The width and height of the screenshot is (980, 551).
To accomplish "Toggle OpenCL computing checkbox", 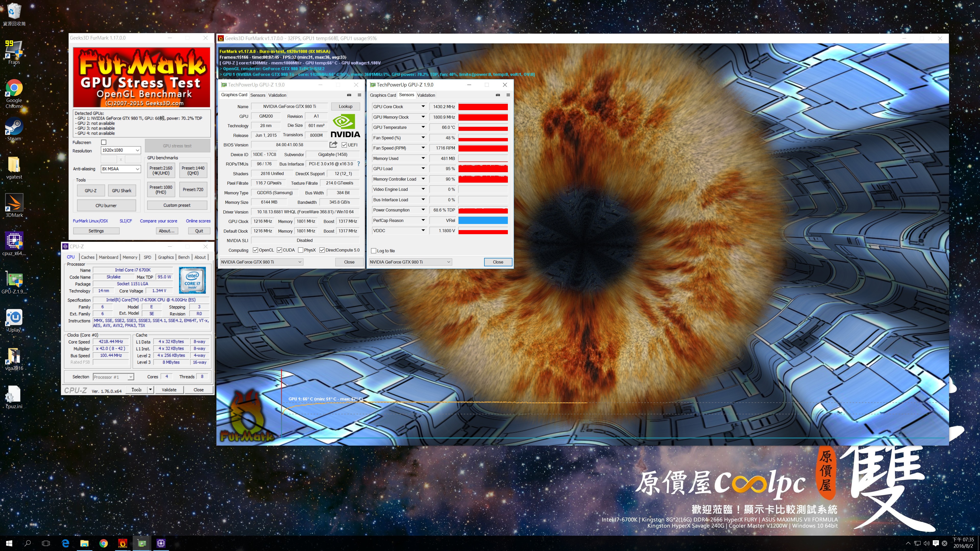I will pyautogui.click(x=256, y=250).
